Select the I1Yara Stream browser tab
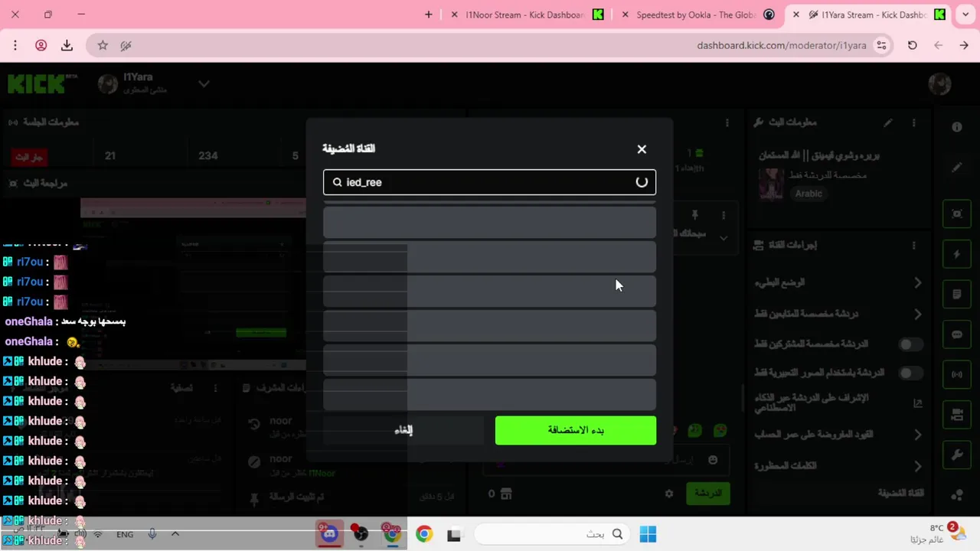This screenshot has height=551, width=980. click(x=868, y=15)
